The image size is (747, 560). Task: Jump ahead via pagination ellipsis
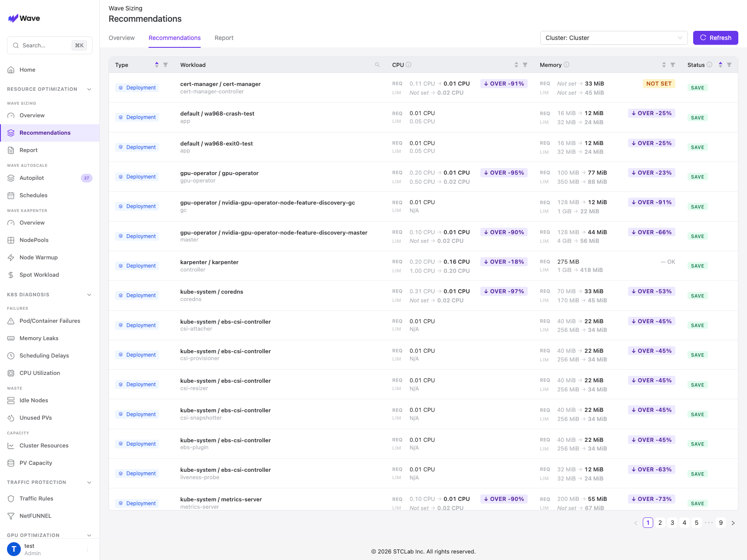[709, 523]
